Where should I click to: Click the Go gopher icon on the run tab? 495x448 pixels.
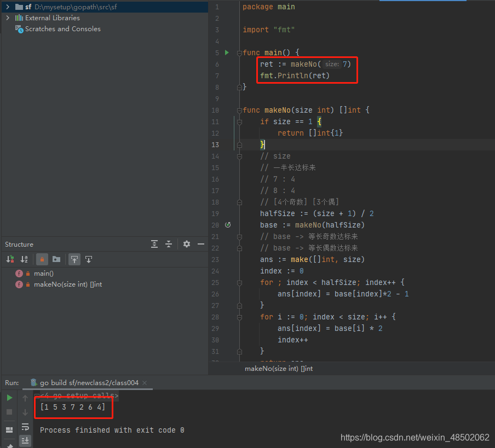pos(33,382)
